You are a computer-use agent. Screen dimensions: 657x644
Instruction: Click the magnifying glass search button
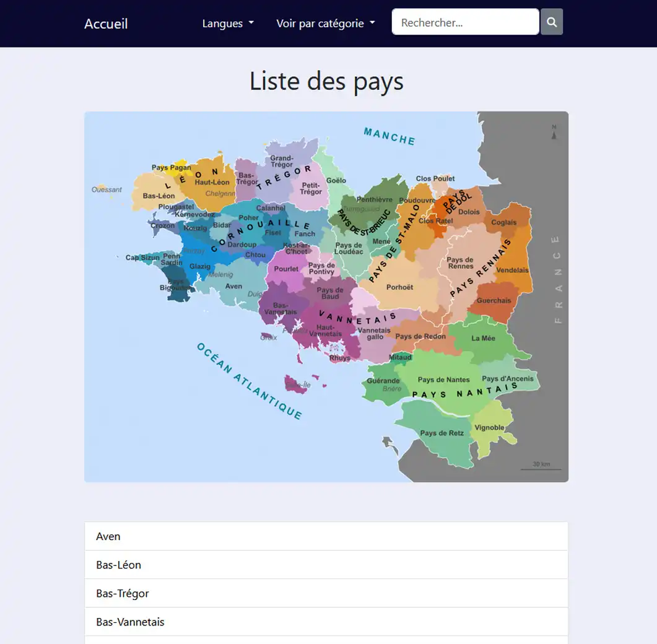[x=551, y=22]
